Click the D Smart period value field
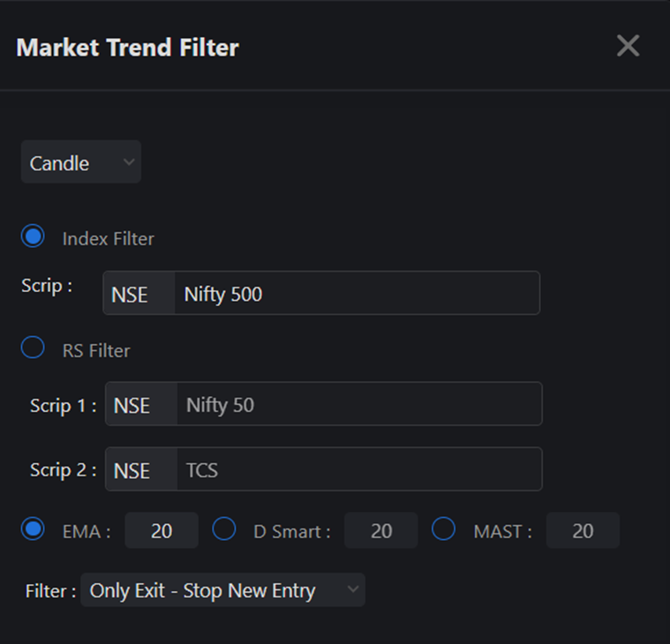Screen dimensions: 670x644 click(x=380, y=531)
